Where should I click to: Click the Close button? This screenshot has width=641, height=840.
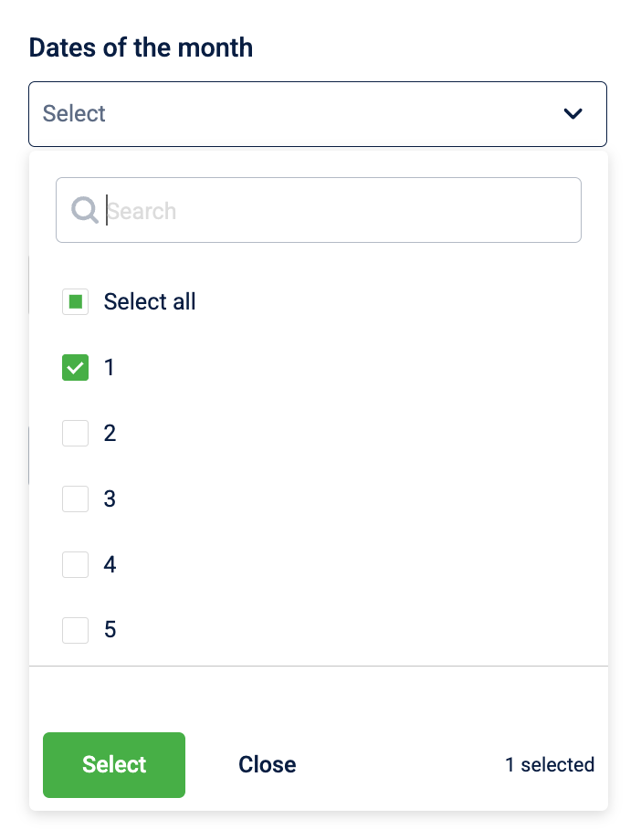coord(267,765)
